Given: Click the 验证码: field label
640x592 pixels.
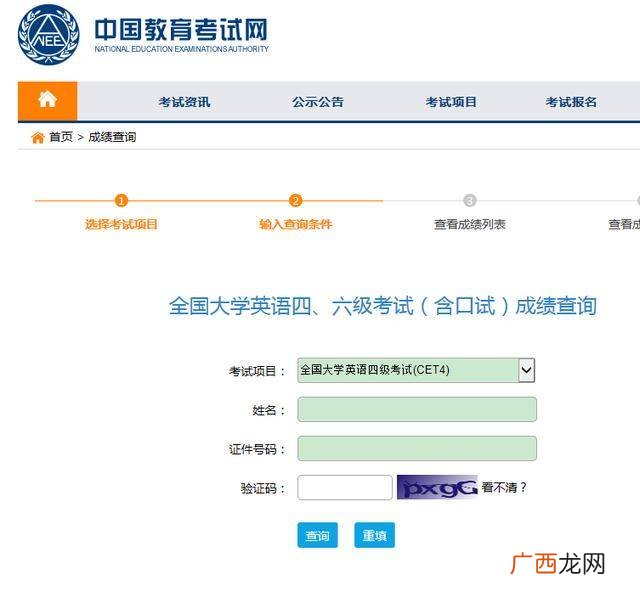Looking at the screenshot, I should coord(263,488).
